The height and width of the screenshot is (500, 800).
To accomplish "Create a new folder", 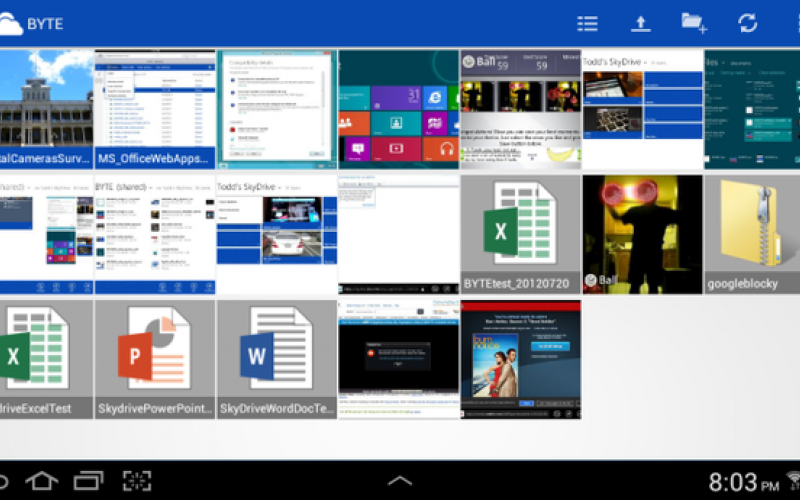I will 694,23.
